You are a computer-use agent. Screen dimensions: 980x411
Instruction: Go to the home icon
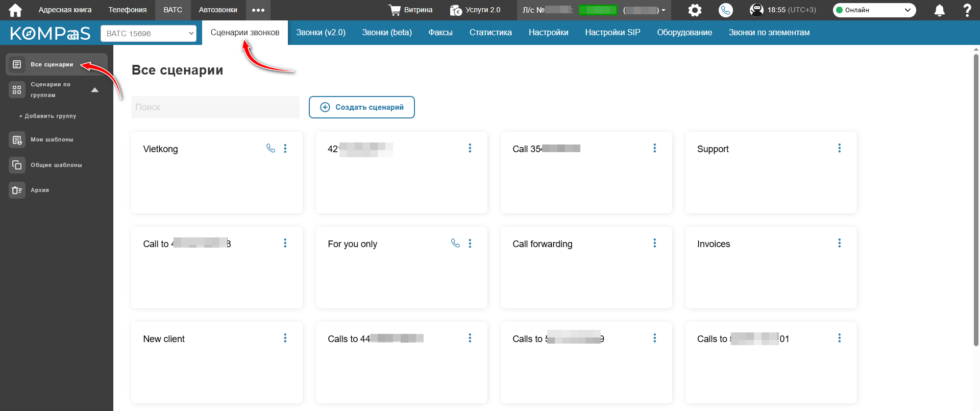coord(15,10)
